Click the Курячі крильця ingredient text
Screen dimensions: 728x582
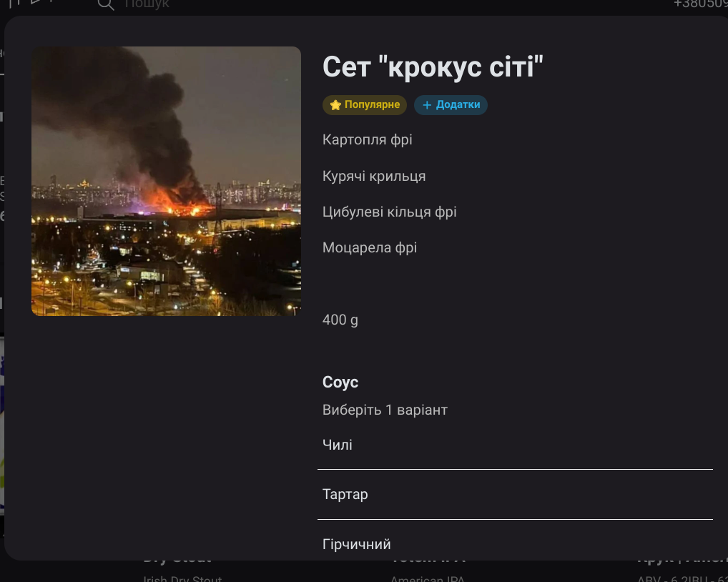[x=374, y=176]
